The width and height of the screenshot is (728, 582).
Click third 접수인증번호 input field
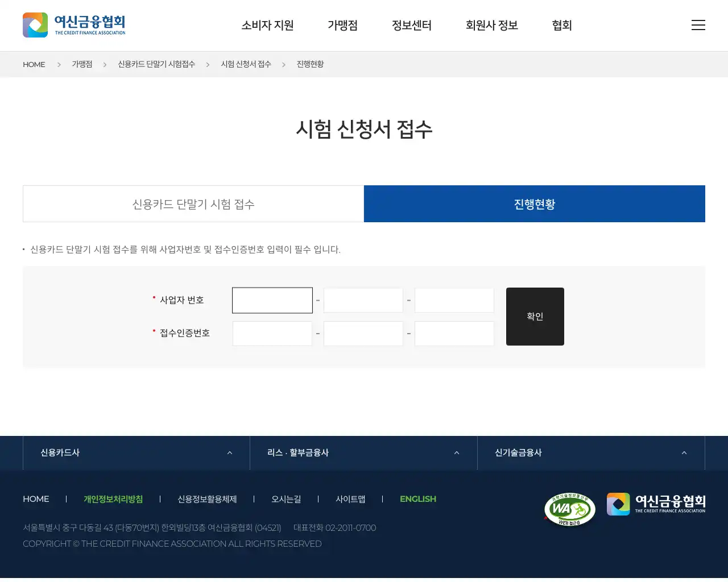point(454,334)
